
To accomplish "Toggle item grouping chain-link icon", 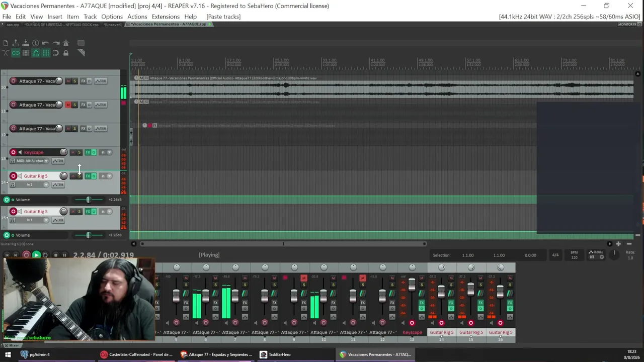I will tap(16, 53).
